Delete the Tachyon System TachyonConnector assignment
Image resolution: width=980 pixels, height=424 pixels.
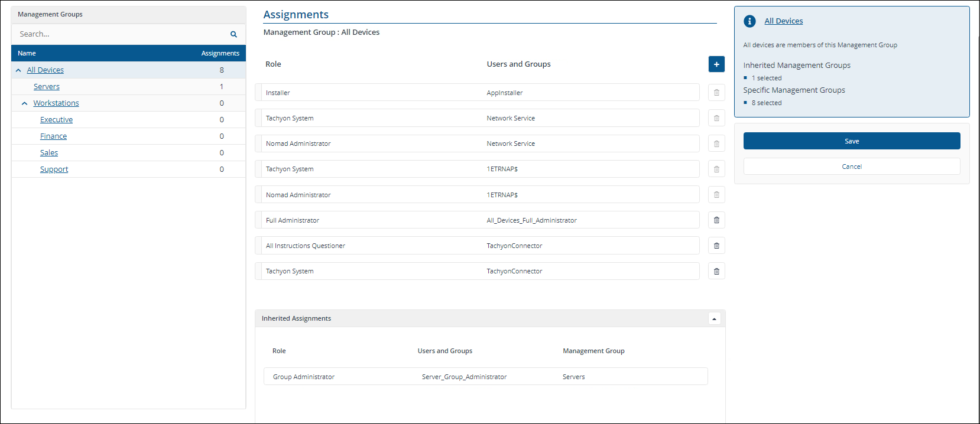[716, 271]
